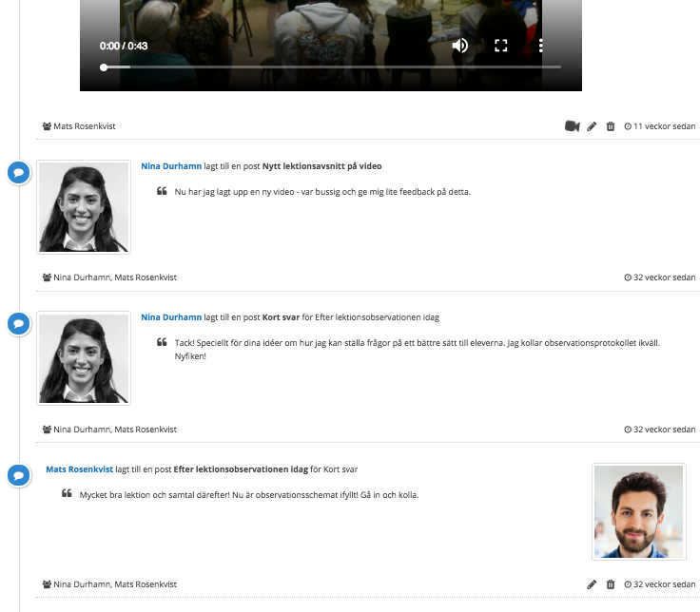The width and height of the screenshot is (700, 612).
Task: Click the group icon before Mats Rosenkvist
Action: click(x=47, y=126)
